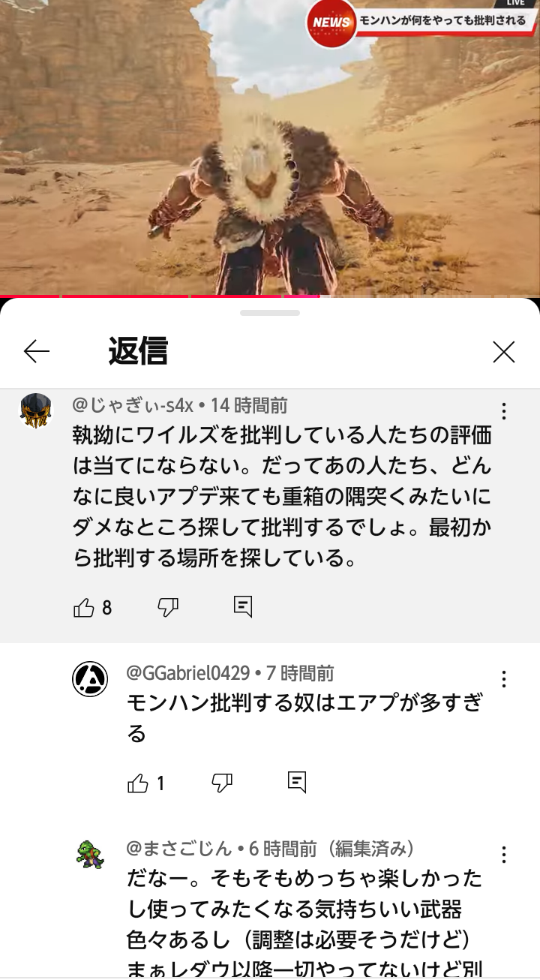
Task: Open the three-dot menu on @まさごじん's reply
Action: 504,855
